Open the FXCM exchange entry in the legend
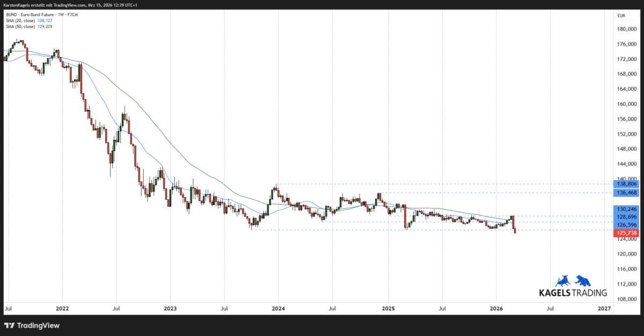644x336 pixels. pyautogui.click(x=74, y=14)
